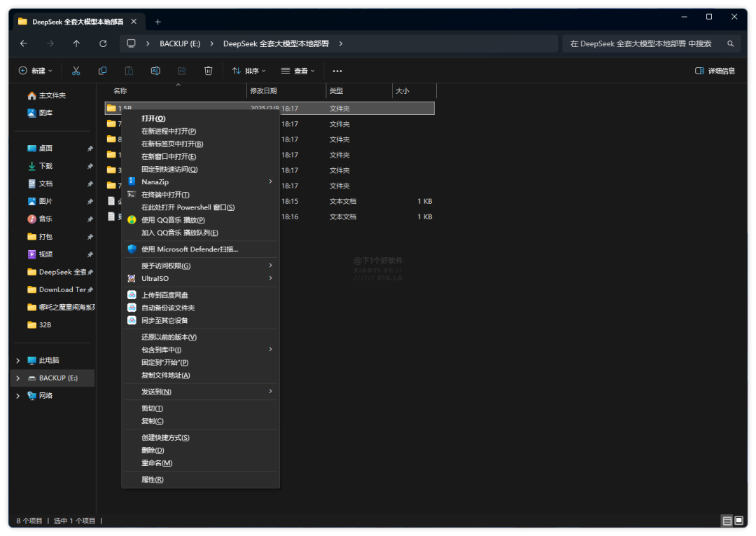Toggle the details pane button
Viewport: 756px width, 536px height.
[x=715, y=71]
